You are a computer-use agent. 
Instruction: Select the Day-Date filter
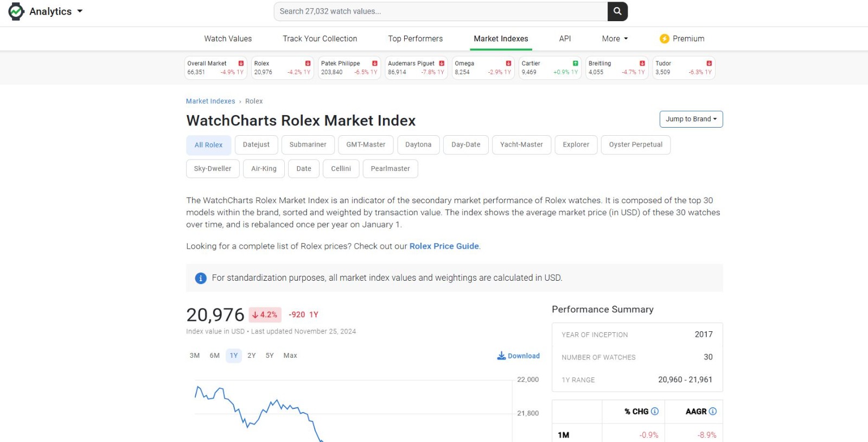[465, 144]
